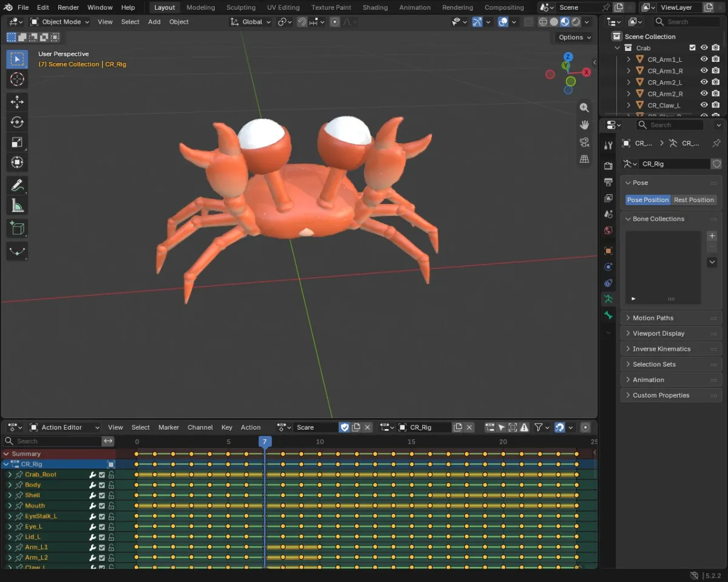The height and width of the screenshot is (582, 728).
Task: Open the Object Mode dropdown
Action: point(59,22)
